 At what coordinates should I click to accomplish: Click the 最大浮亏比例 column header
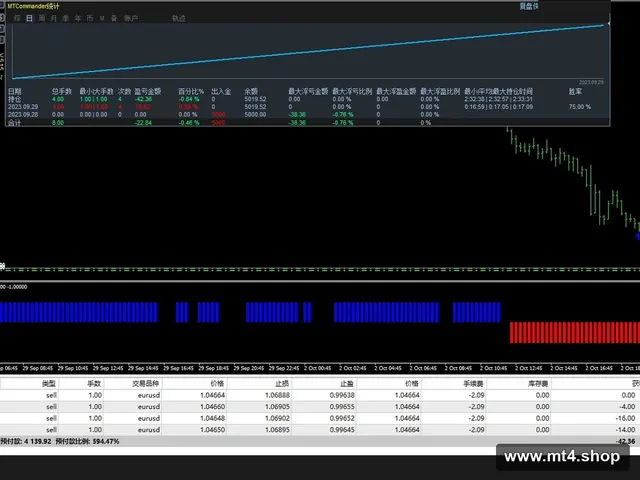(x=352, y=91)
